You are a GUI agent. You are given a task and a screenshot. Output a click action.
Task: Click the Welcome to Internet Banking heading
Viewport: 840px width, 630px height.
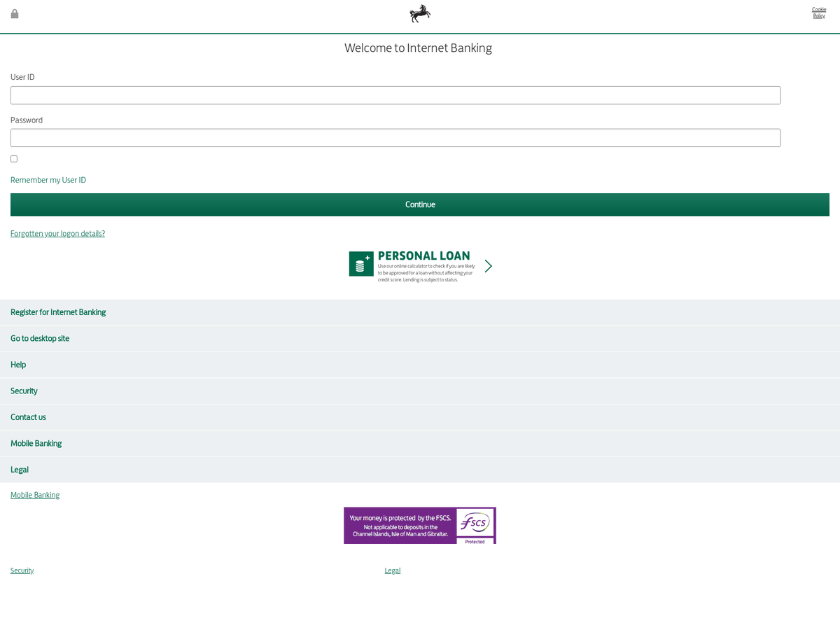[418, 48]
